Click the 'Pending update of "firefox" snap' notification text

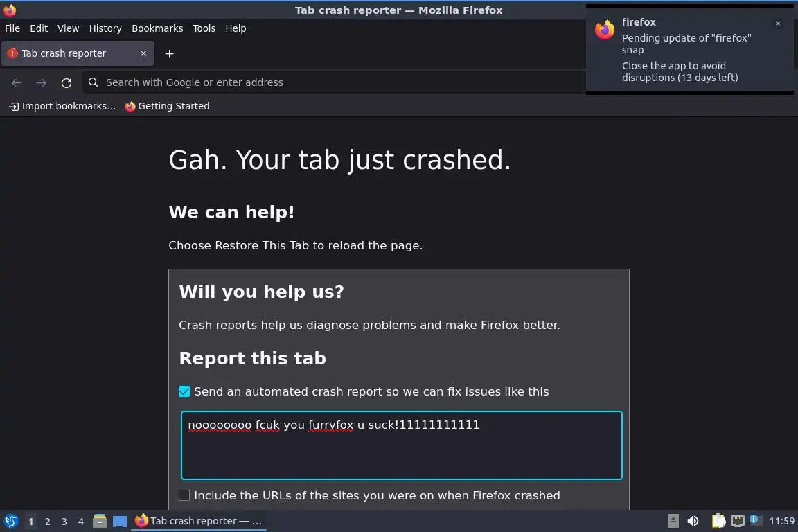(686, 44)
